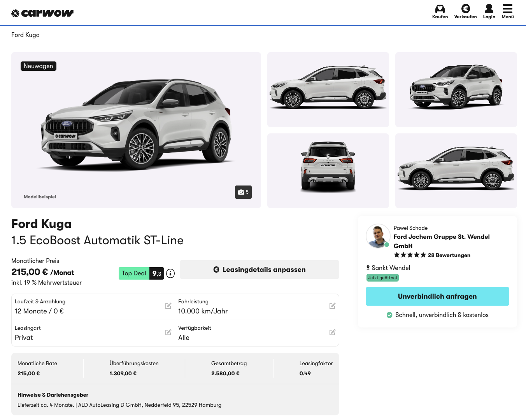Open dealer Ford Jochem Gruppe St. Wendel
This screenshot has height=420, width=526.
coord(442,241)
